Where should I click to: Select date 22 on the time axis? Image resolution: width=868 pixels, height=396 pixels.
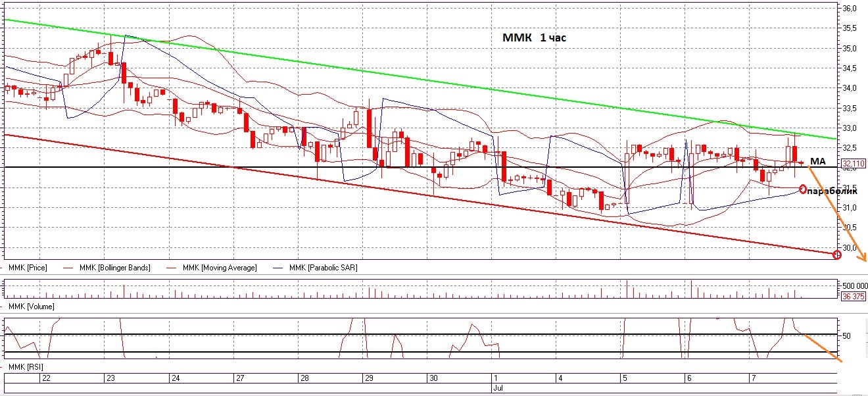pos(46,378)
